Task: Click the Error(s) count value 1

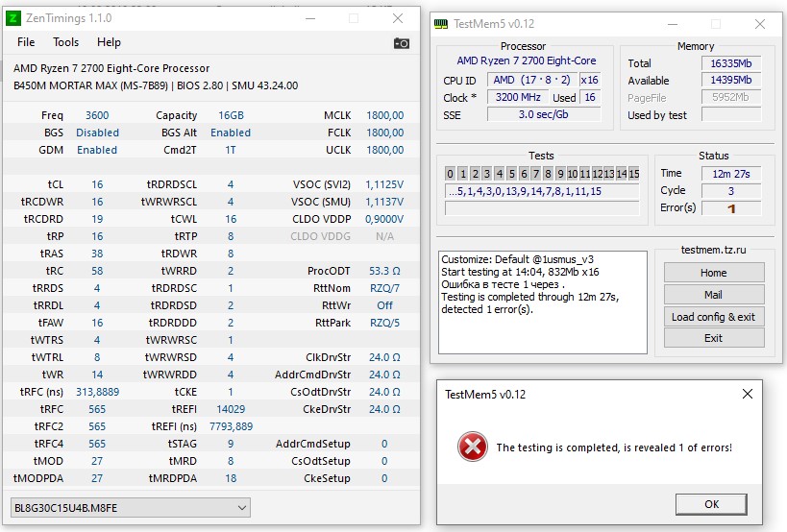Action: [730, 207]
